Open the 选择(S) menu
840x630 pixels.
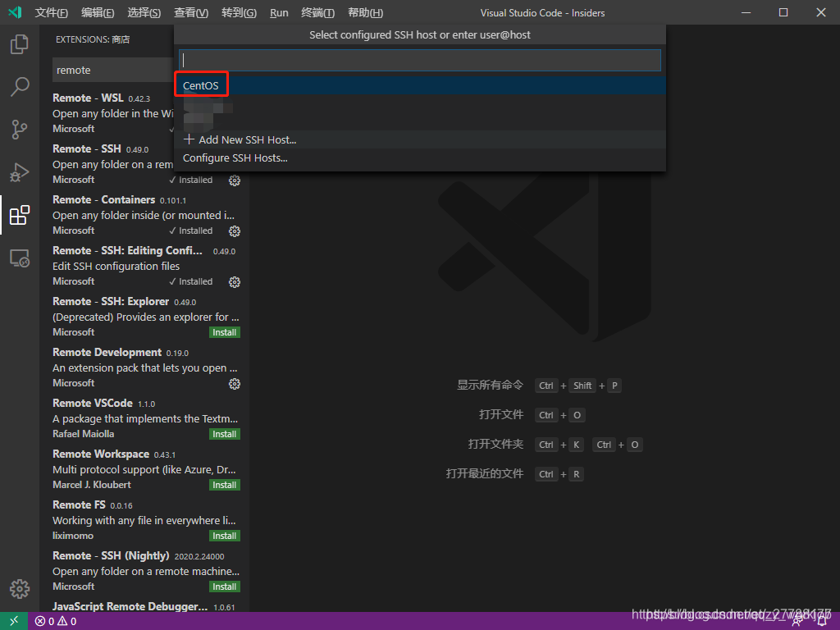click(x=144, y=12)
